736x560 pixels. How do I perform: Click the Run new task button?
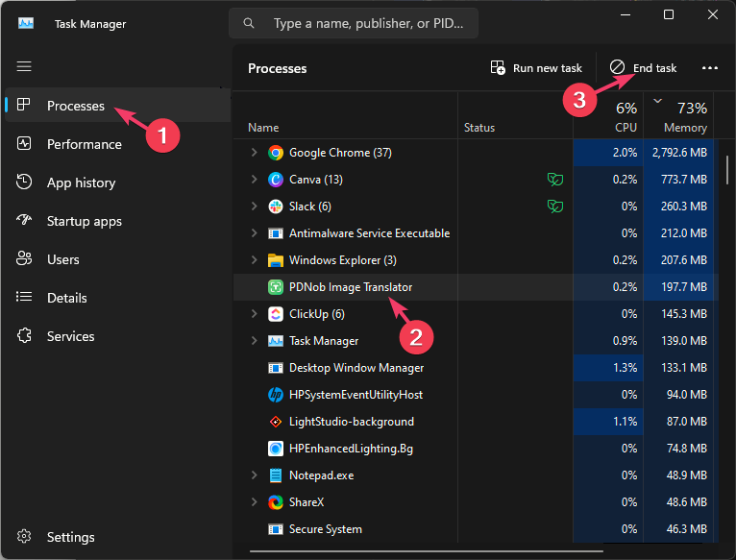[x=536, y=68]
